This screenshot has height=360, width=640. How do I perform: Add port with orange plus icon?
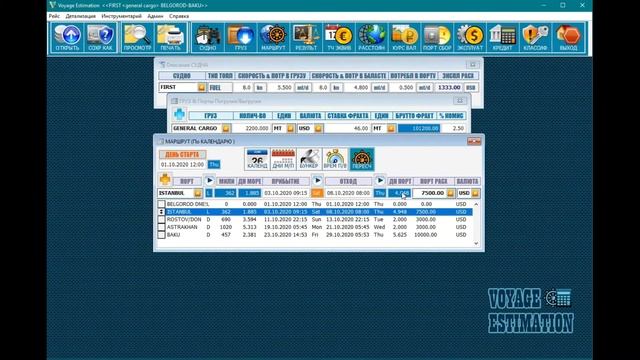coord(165,180)
